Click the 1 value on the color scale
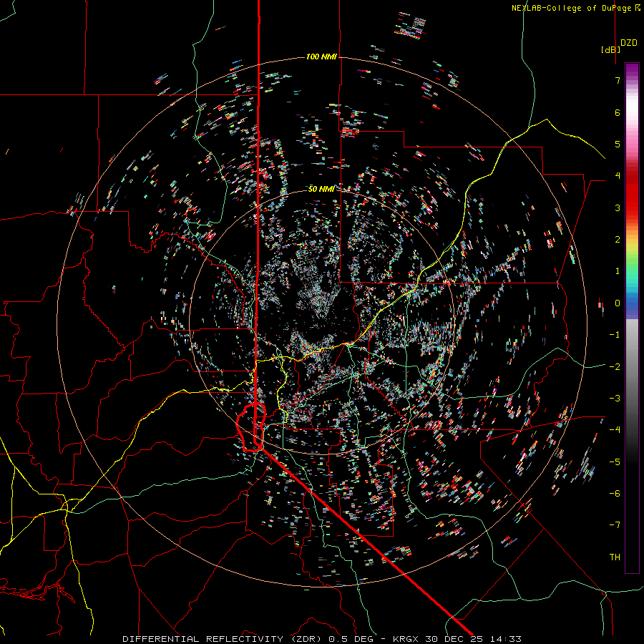 pos(618,271)
